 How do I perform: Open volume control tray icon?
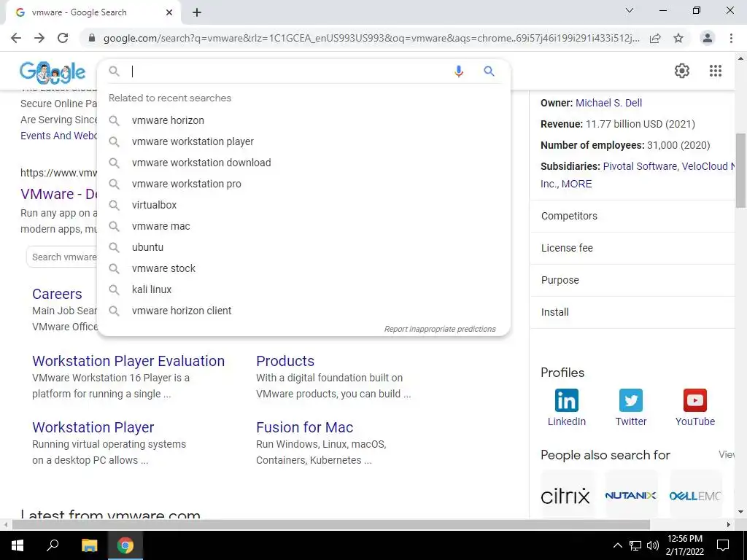[653, 545]
